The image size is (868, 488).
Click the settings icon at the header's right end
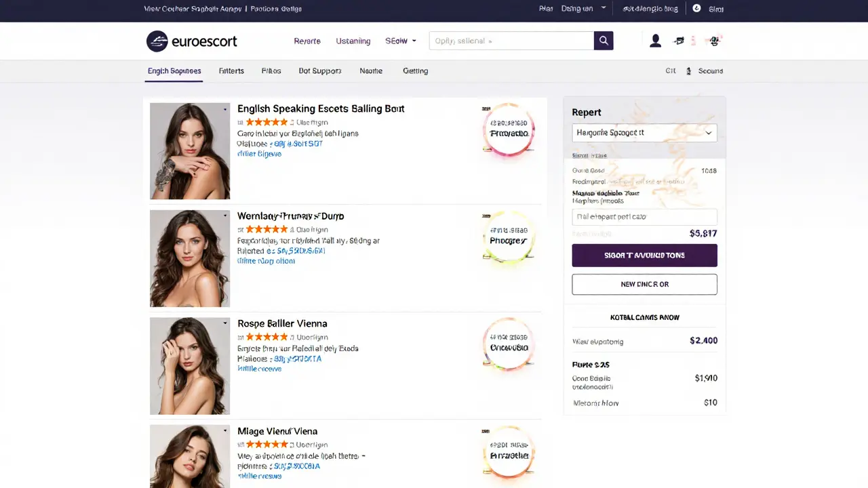(713, 41)
